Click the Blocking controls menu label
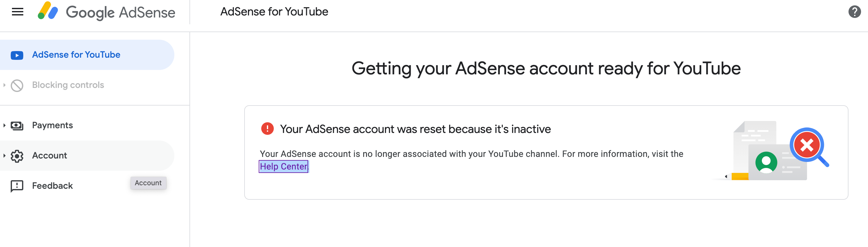The height and width of the screenshot is (247, 868). pyautogui.click(x=68, y=85)
